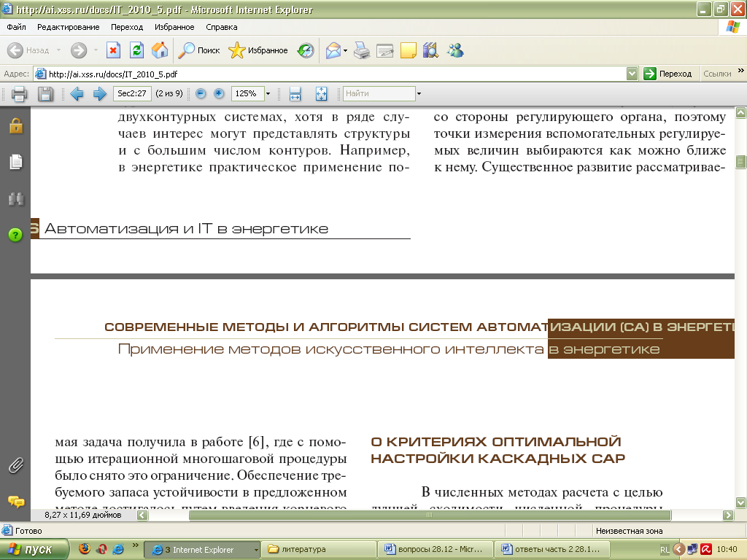Go to next PDF page arrow

tap(99, 94)
